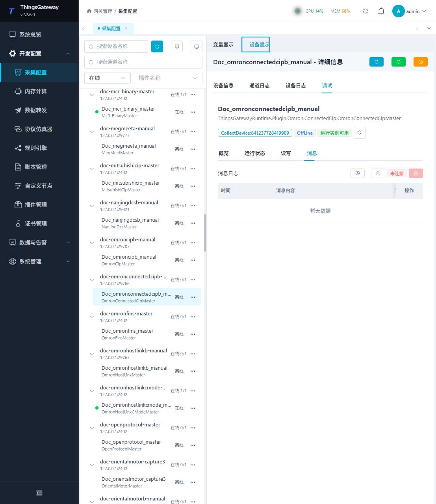Image resolution: width=436 pixels, height=504 pixels.
Task: Click the 搜索设备名称 search field
Action: click(x=116, y=46)
